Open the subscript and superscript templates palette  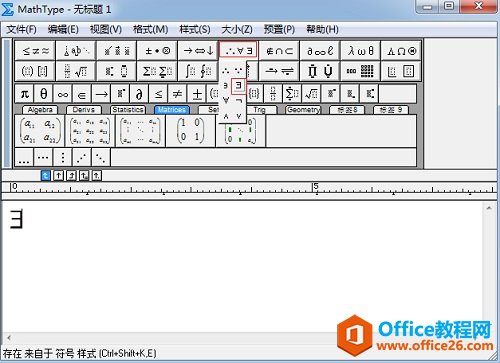pos(117,71)
